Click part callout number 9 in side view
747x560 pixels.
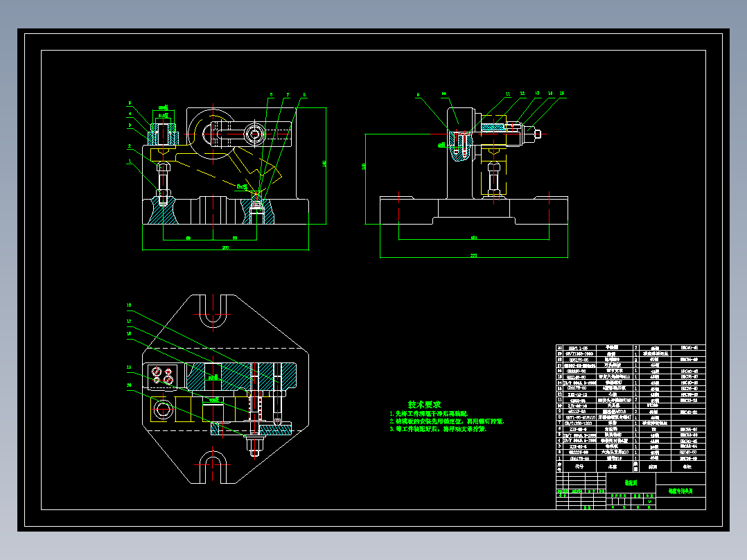(x=418, y=95)
